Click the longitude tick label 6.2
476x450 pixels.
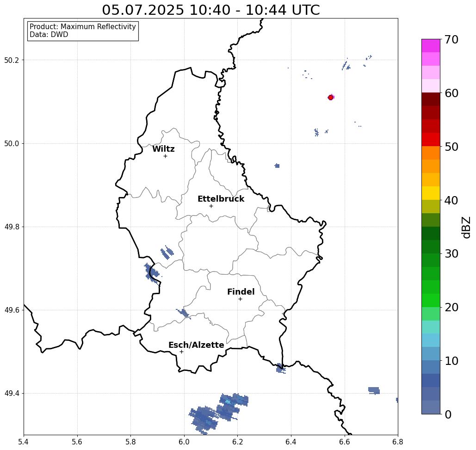click(x=237, y=442)
